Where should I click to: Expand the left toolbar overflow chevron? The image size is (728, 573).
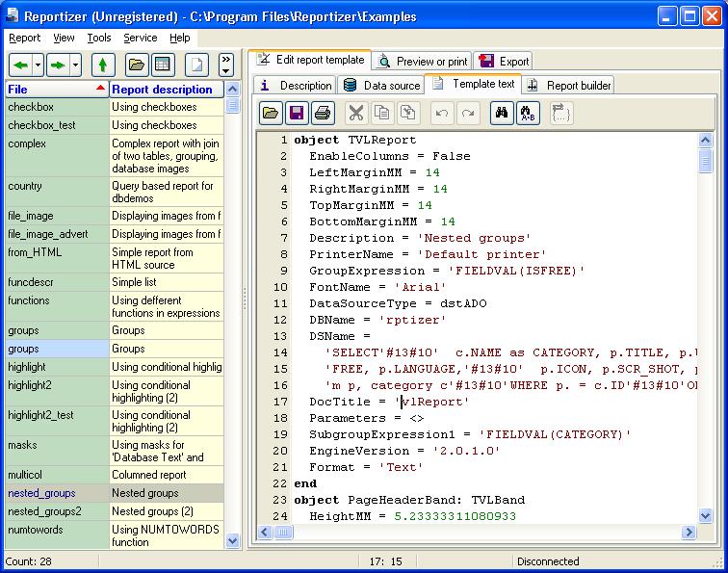[x=225, y=65]
